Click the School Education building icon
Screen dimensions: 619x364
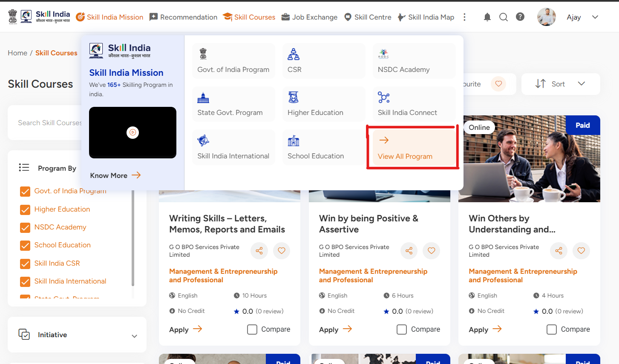[x=294, y=140]
